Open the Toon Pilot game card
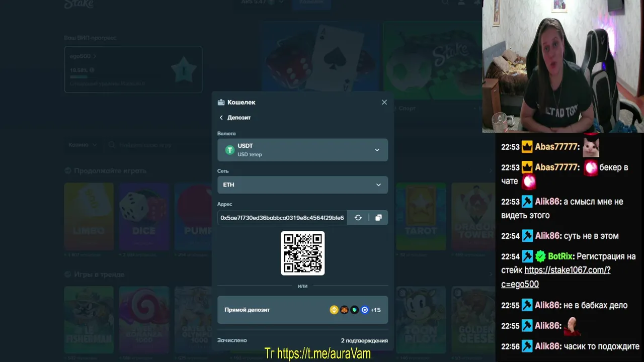644x362 pixels. [x=421, y=320]
